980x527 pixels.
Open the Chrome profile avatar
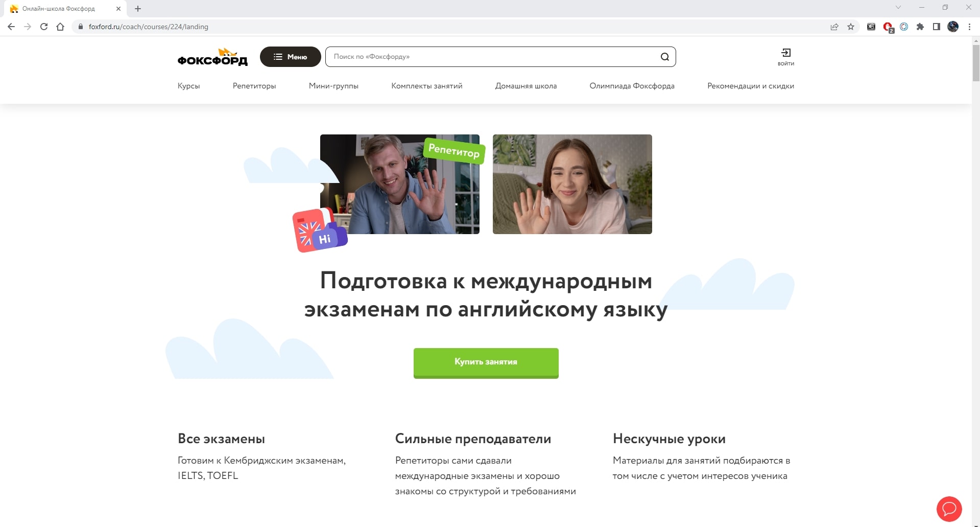pyautogui.click(x=953, y=27)
